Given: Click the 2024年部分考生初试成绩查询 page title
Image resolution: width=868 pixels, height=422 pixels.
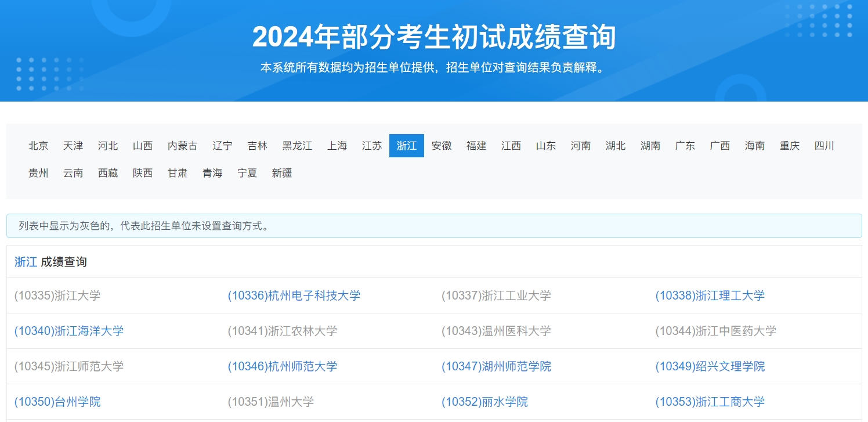Looking at the screenshot, I should 434,37.
